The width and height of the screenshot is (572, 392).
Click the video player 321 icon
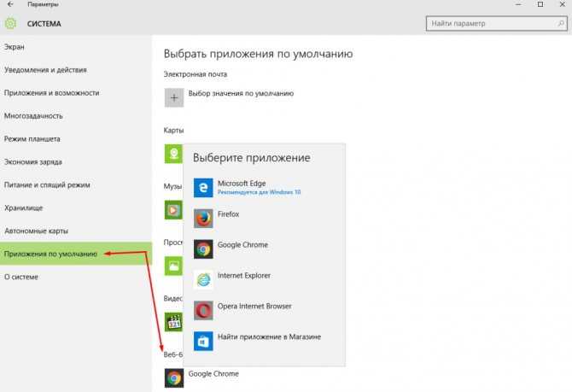173,322
